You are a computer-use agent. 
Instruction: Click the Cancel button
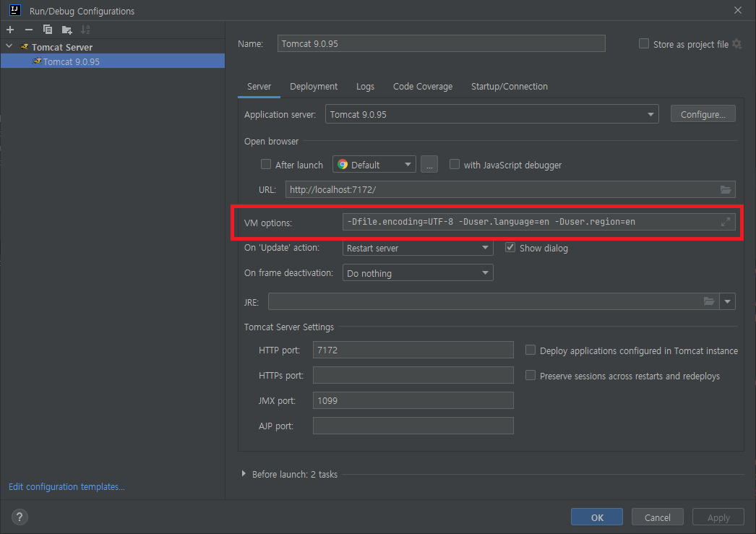[658, 517]
